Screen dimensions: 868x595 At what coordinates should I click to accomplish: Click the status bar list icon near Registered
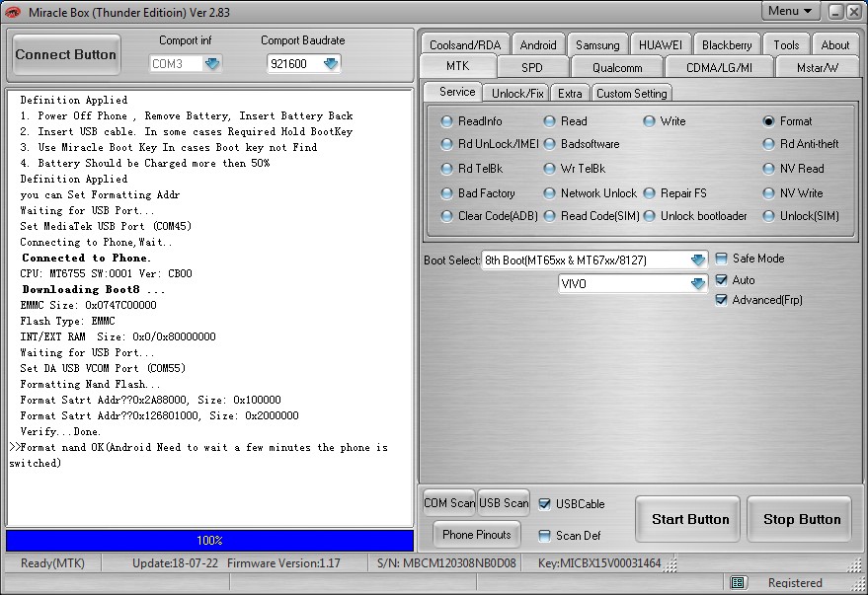pos(738,582)
